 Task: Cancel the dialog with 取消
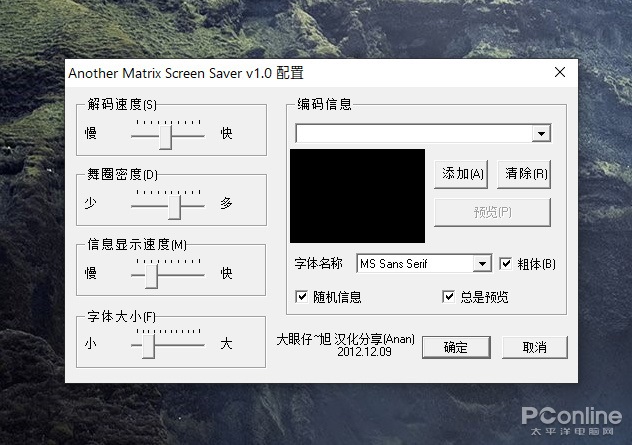pos(534,347)
